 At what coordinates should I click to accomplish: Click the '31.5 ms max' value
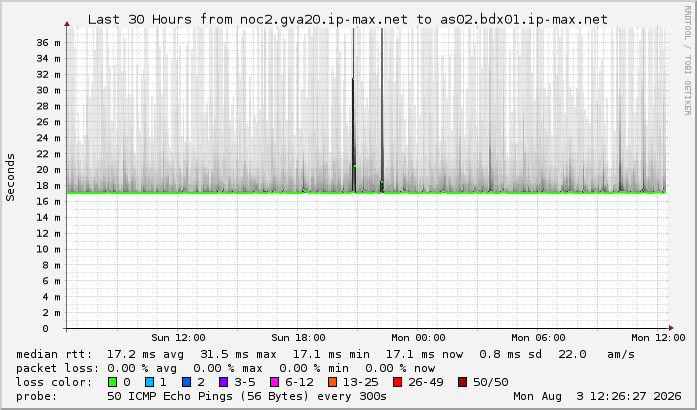point(238,354)
